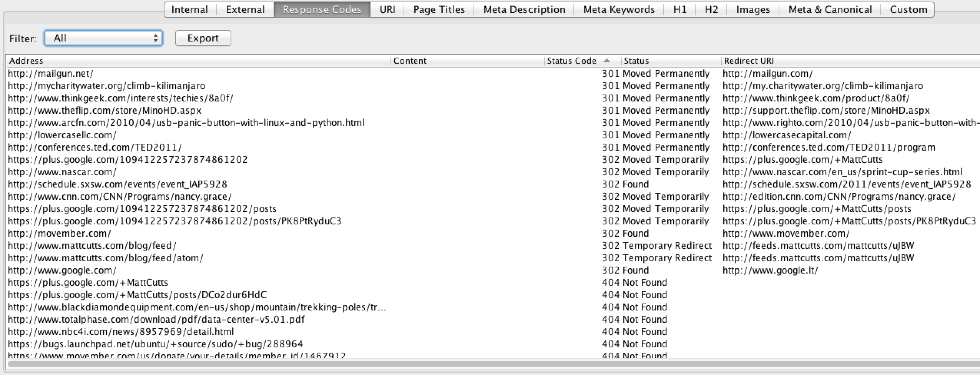The height and width of the screenshot is (375, 980).
Task: Sort by the Redirect URI column header
Action: [x=850, y=61]
